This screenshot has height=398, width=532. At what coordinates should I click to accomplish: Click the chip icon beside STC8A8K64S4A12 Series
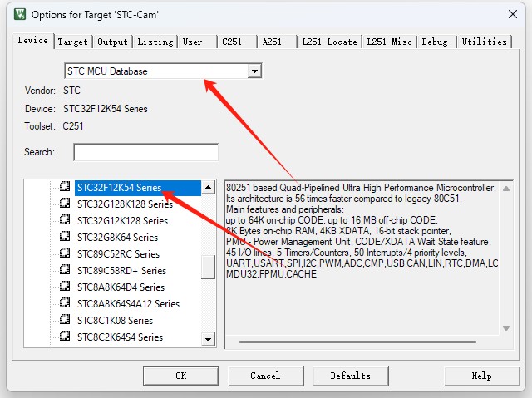point(65,302)
